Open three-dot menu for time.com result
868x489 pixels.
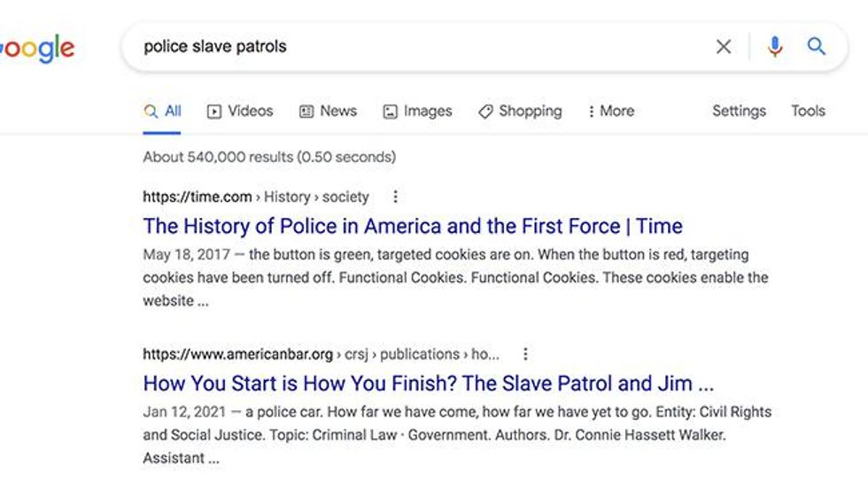pos(395,197)
